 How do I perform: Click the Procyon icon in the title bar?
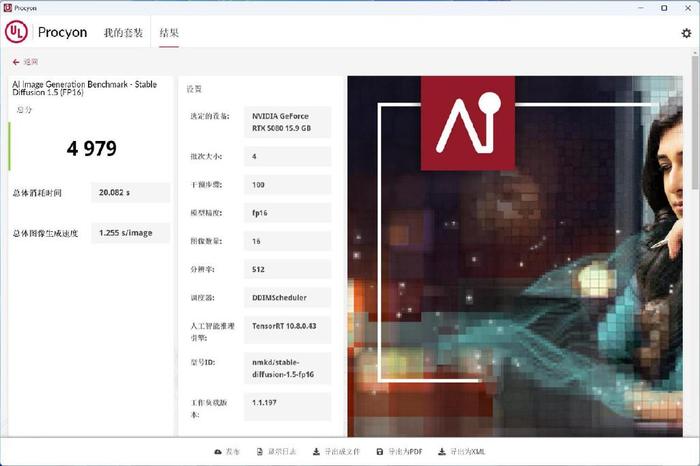(8, 8)
